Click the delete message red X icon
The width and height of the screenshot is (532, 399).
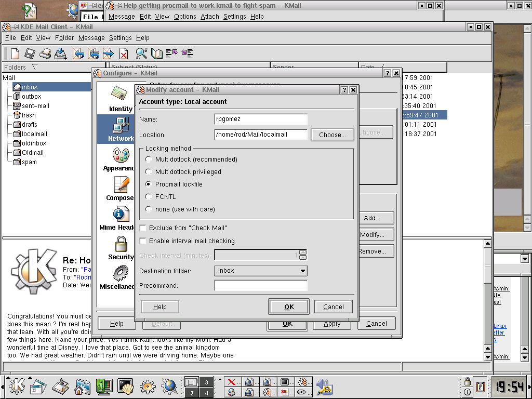[x=124, y=54]
